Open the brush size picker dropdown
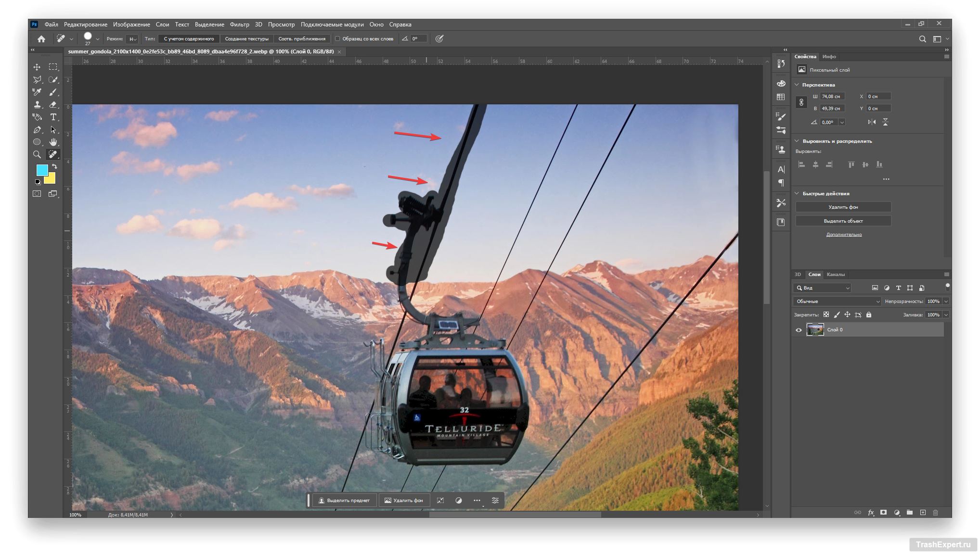 coord(98,39)
